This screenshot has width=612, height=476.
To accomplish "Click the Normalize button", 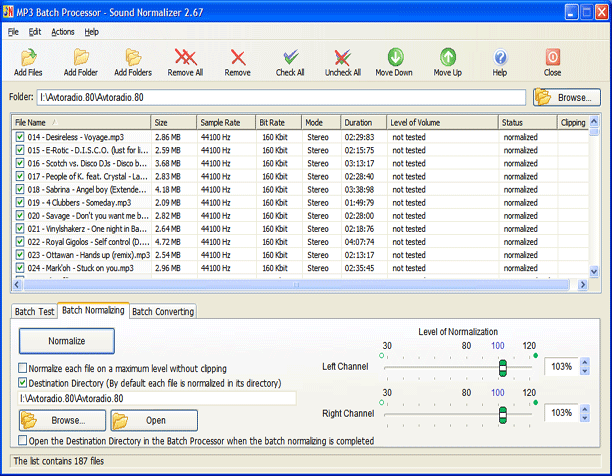I will click(x=67, y=341).
